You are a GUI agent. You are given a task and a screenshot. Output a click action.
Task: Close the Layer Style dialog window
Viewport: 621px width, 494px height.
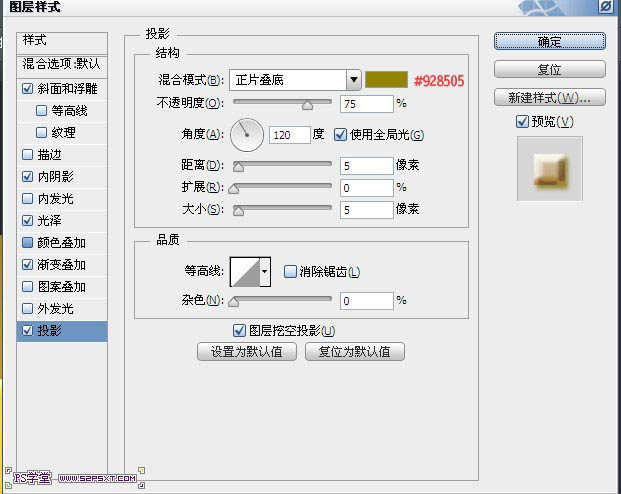(605, 8)
